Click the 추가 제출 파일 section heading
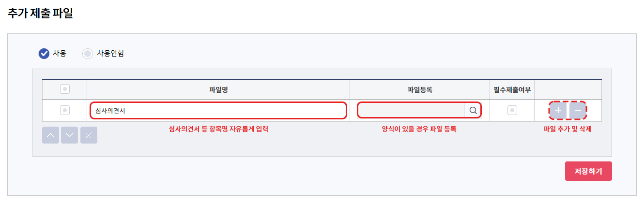This screenshot has height=203, width=644. 40,13
